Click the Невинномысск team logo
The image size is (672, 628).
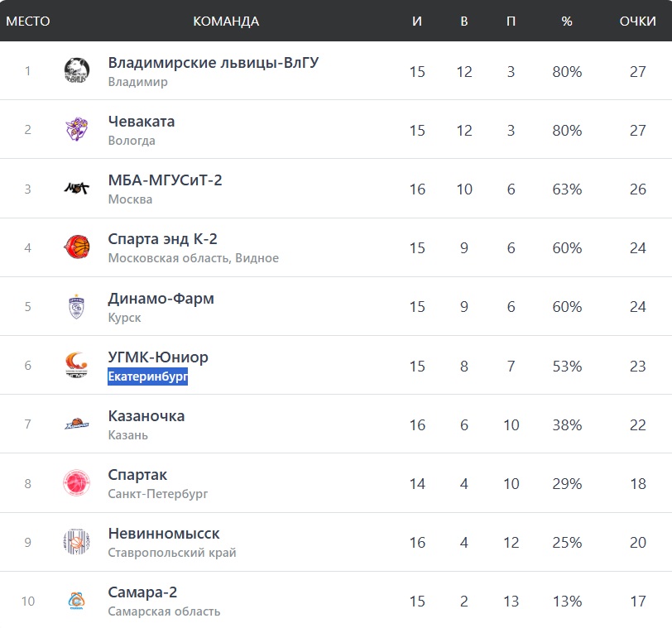[x=77, y=543]
